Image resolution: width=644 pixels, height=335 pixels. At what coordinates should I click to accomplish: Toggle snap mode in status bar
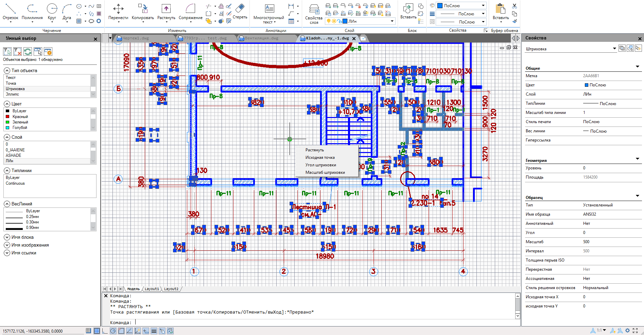pos(88,331)
